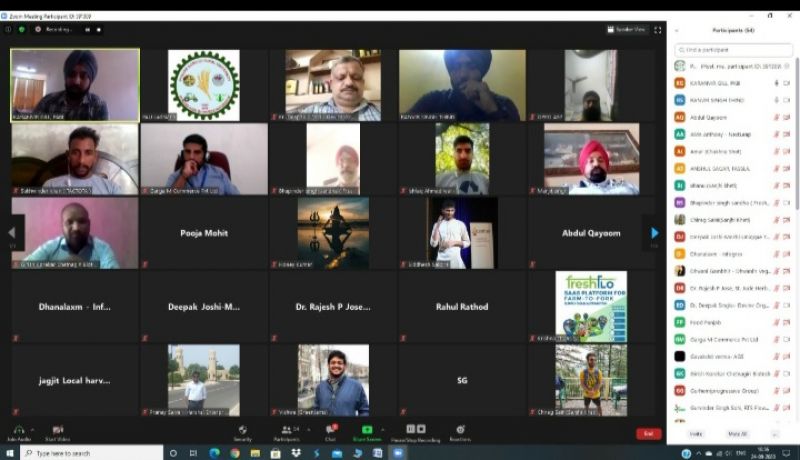The width and height of the screenshot is (800, 460).
Task: Toggle video icon for KARANVIR GILL row
Action: pos(787,83)
